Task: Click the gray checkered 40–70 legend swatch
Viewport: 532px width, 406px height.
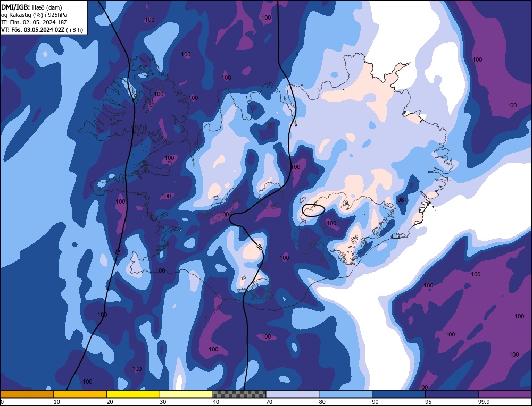Action: (x=239, y=394)
